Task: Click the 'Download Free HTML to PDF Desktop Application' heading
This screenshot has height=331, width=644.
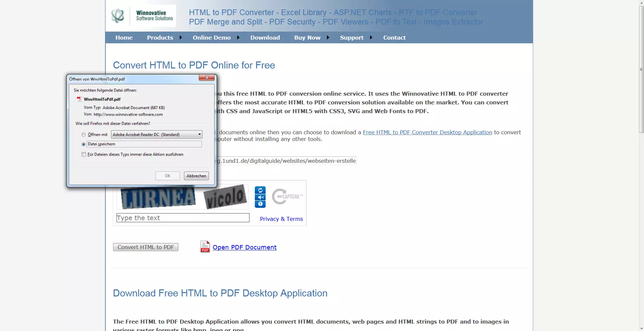Action: point(220,293)
